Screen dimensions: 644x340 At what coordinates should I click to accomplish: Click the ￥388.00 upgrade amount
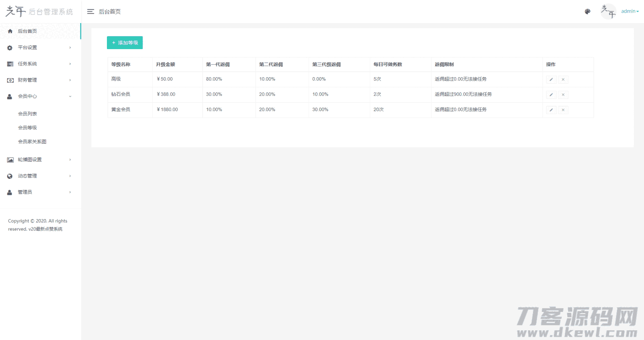(166, 94)
